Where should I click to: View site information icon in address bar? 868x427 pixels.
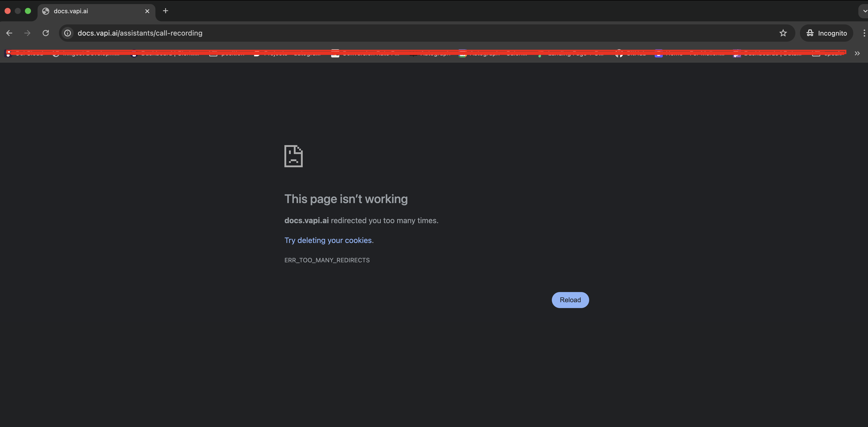click(68, 33)
